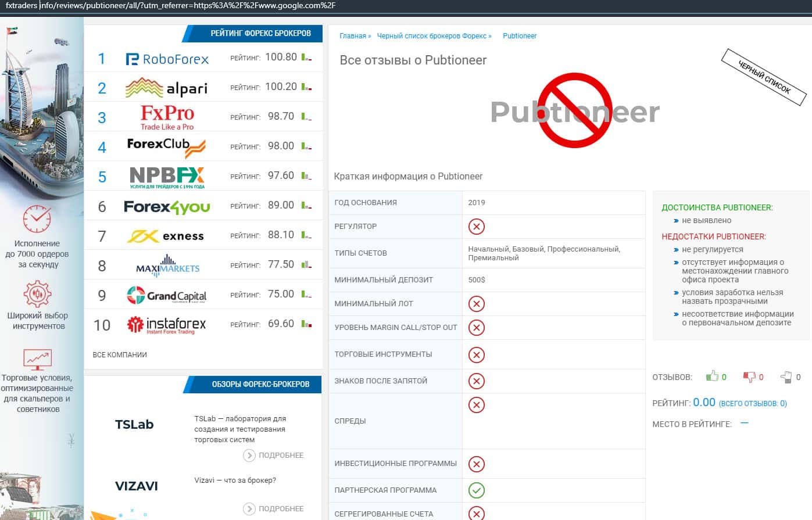Click Alpari rating value 100.20
Screen dimensions: 812x520
(x=281, y=87)
